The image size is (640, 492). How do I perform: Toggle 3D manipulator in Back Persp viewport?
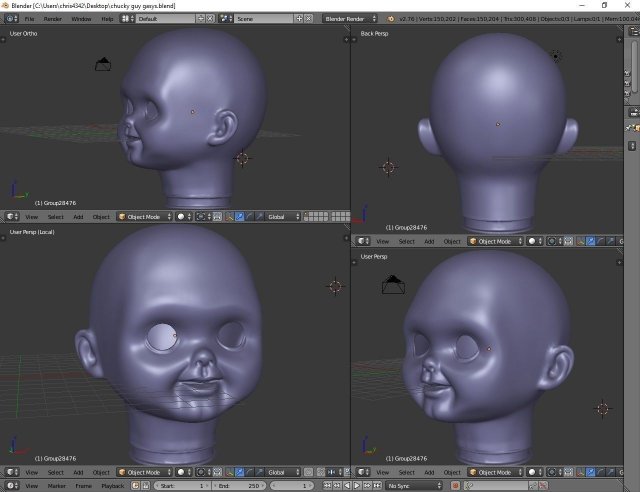click(x=580, y=241)
